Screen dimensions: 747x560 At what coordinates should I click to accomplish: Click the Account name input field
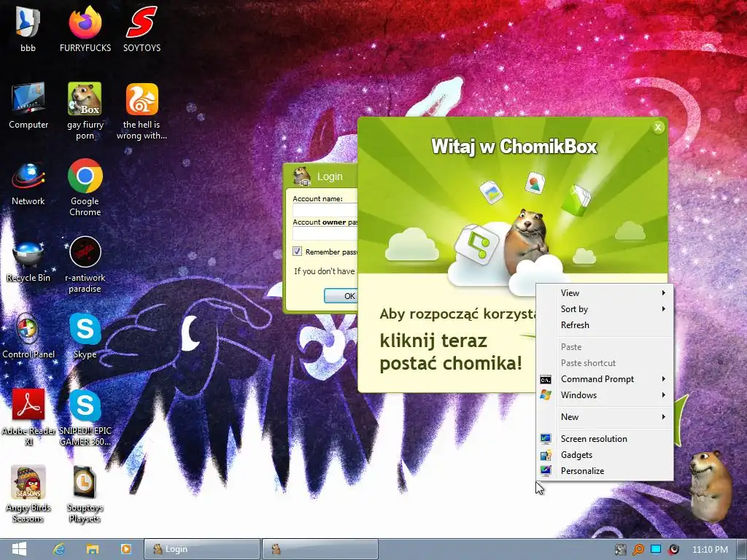click(x=325, y=210)
